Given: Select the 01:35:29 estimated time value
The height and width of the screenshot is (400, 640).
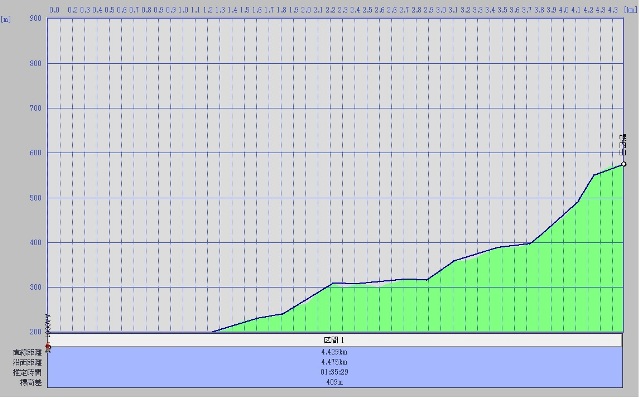Looking at the screenshot, I should coord(334,372).
